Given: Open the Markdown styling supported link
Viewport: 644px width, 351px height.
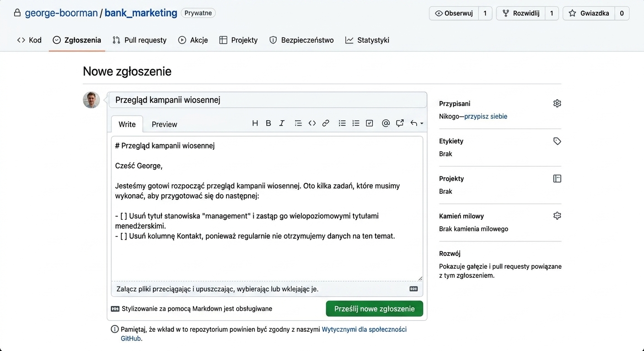Looking at the screenshot, I should tap(192, 308).
